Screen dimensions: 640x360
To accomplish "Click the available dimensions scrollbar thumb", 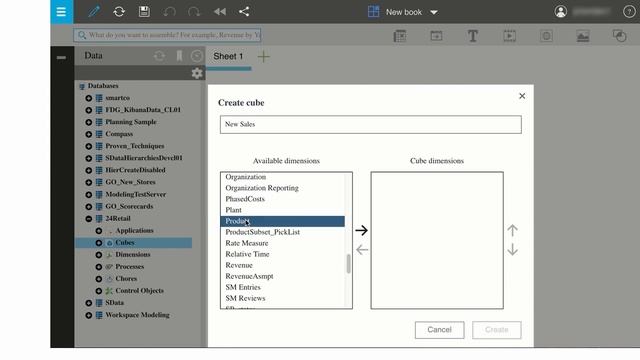I will click(348, 264).
